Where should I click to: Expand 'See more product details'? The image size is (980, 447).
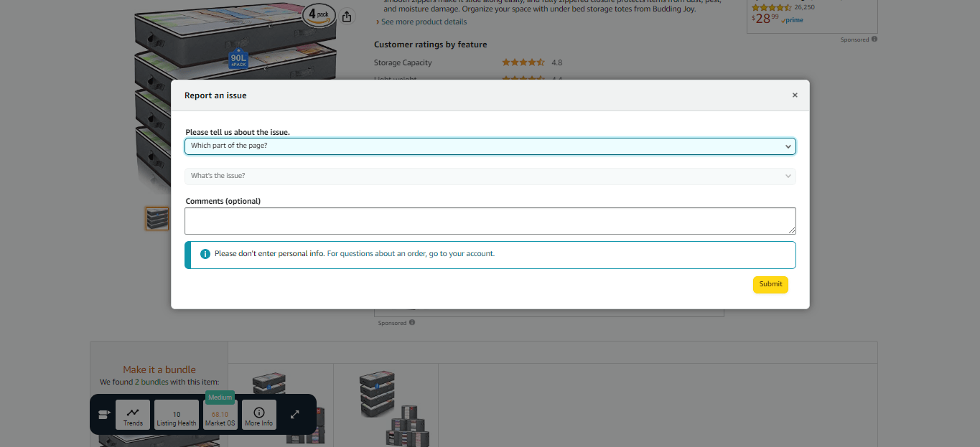423,22
